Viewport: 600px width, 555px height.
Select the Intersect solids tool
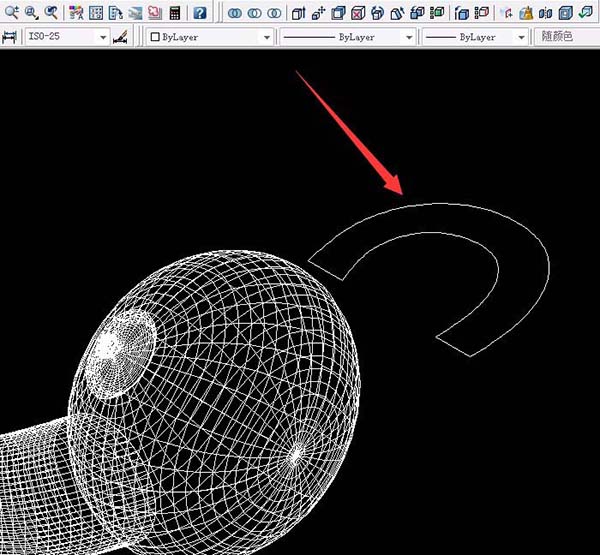pyautogui.click(x=274, y=13)
